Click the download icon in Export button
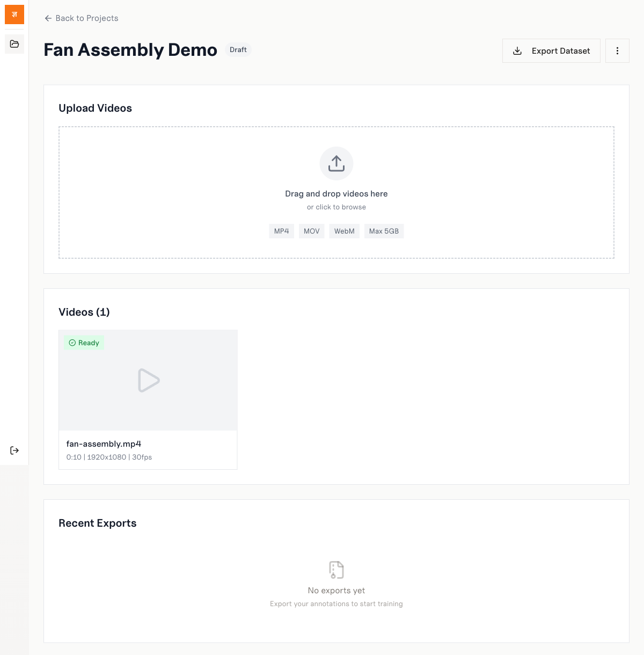Image resolution: width=644 pixels, height=655 pixels. pyautogui.click(x=517, y=51)
